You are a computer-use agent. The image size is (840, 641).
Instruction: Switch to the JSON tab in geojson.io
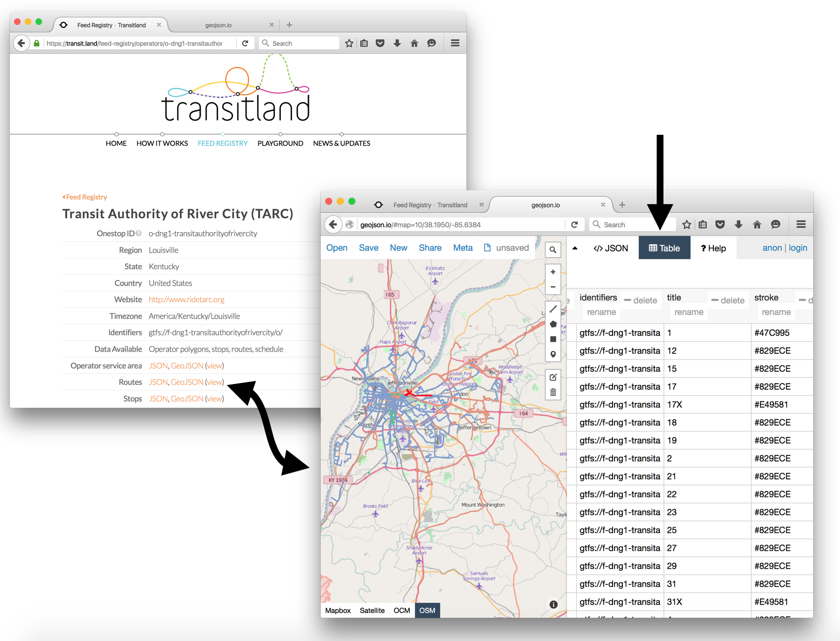[x=611, y=248]
